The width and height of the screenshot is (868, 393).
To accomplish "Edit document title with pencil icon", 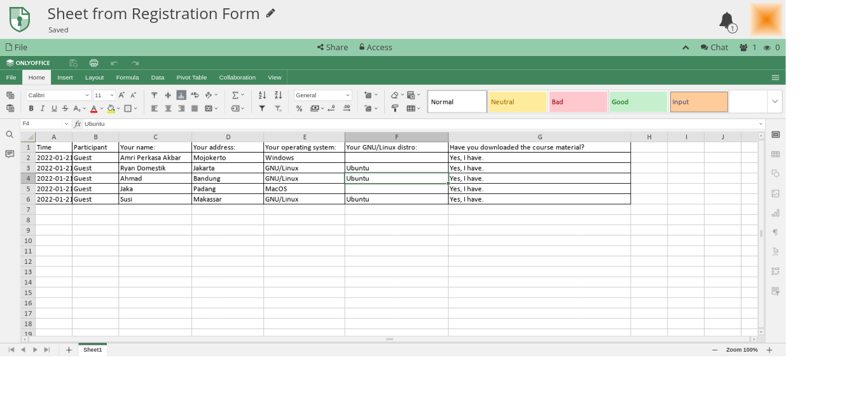I will pyautogui.click(x=271, y=13).
